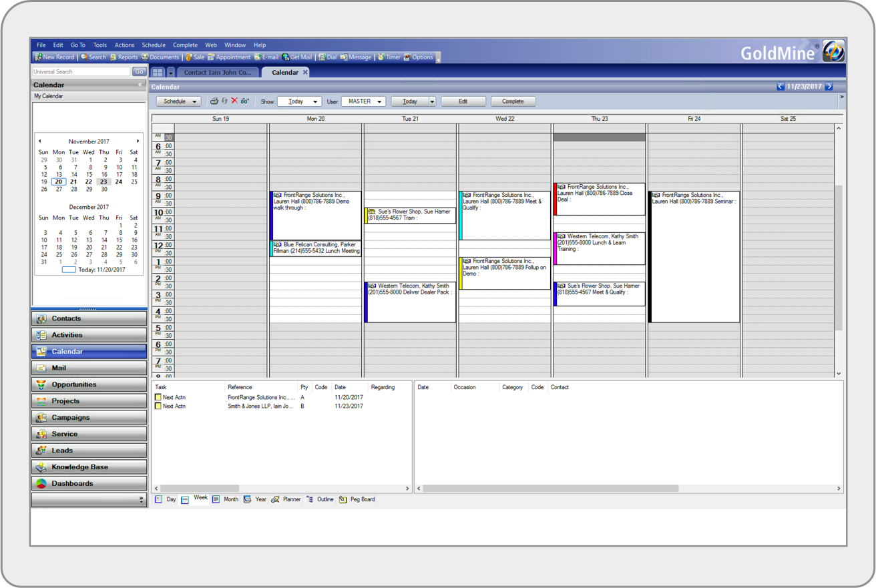Open Campaigns in the navigation pane
This screenshot has height=588, width=876.
89,418
